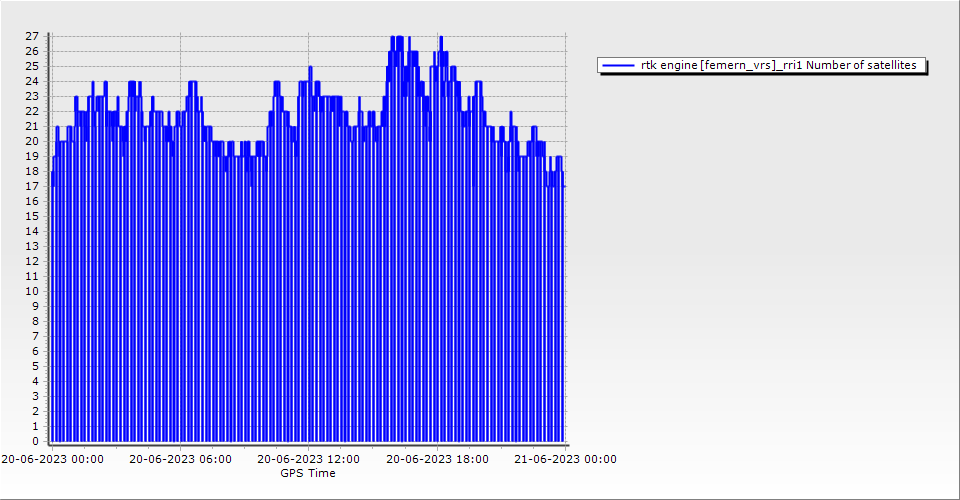Click the 27 label on the vertical axis
The height and width of the screenshot is (500, 960).
32,36
